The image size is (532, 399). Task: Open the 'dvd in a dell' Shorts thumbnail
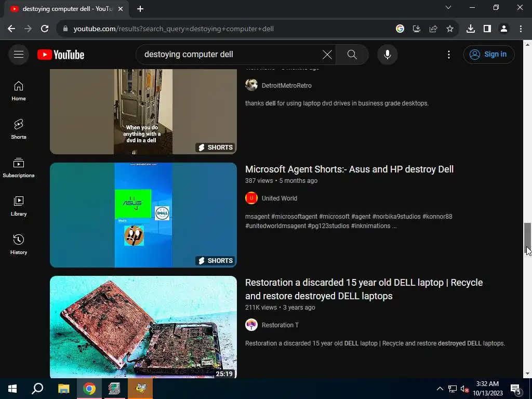pos(143,111)
